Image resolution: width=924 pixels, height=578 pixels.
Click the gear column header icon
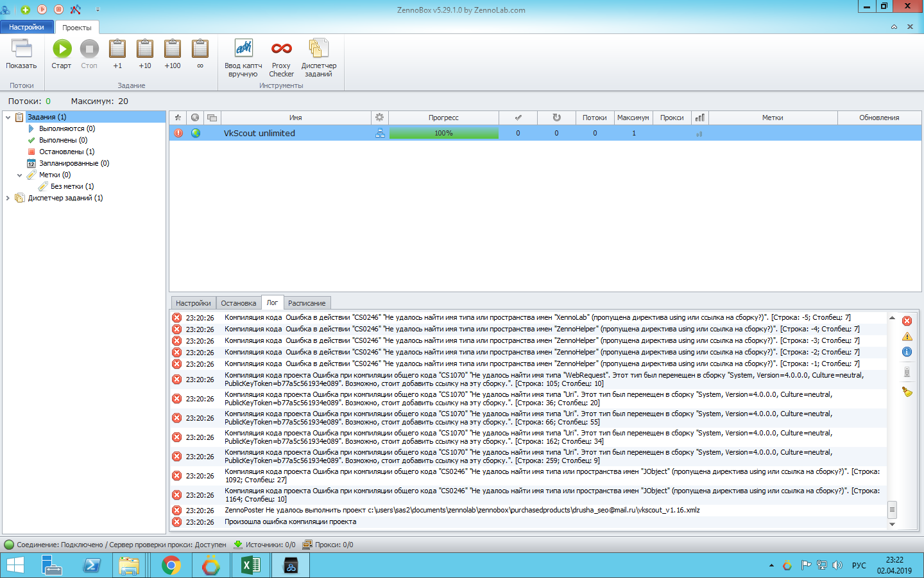pyautogui.click(x=380, y=118)
